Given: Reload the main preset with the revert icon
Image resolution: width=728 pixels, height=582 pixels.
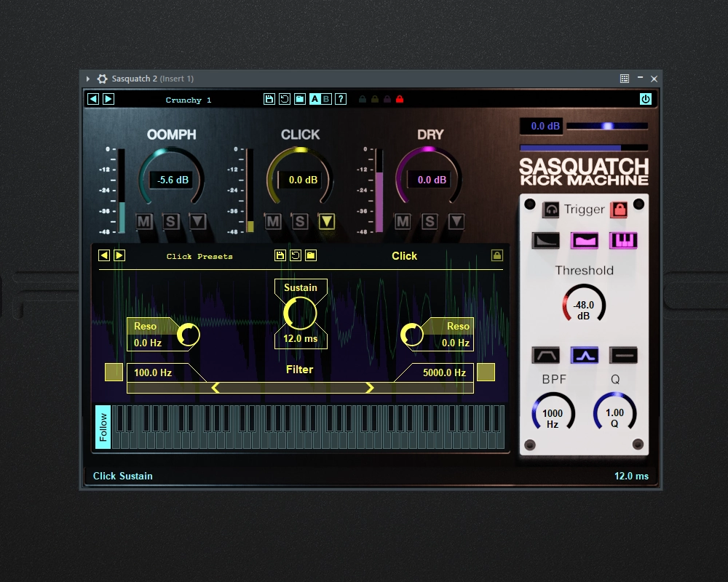Looking at the screenshot, I should click(285, 99).
